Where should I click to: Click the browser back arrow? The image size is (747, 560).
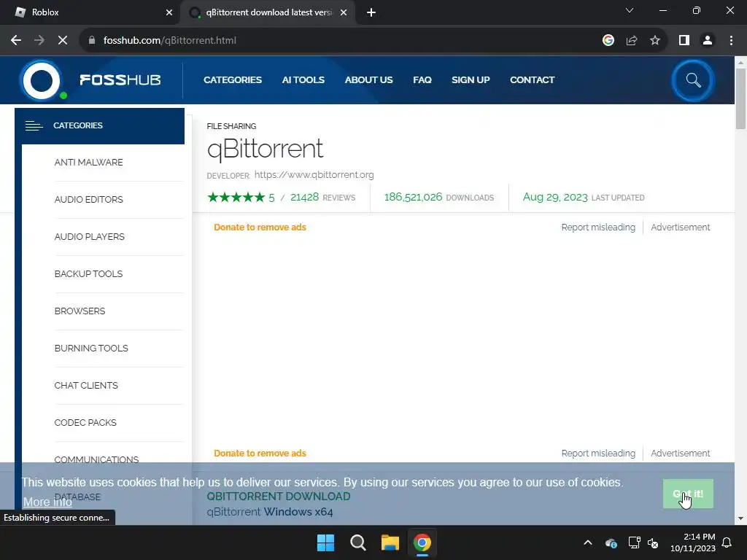click(16, 41)
